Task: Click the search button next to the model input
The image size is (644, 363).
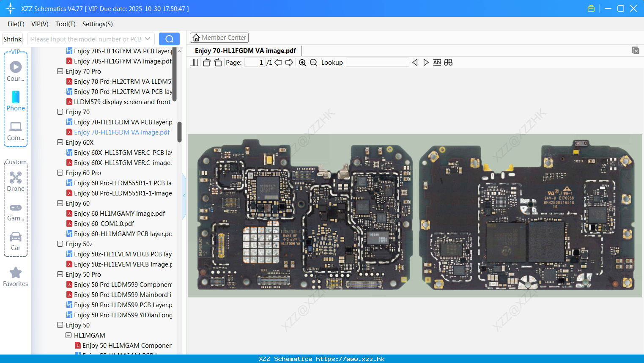Action: (169, 39)
